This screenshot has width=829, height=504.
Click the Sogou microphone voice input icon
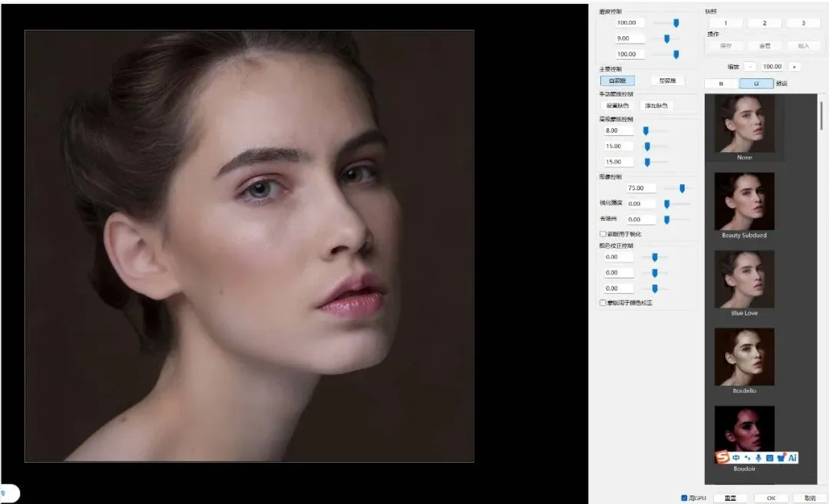(x=758, y=457)
